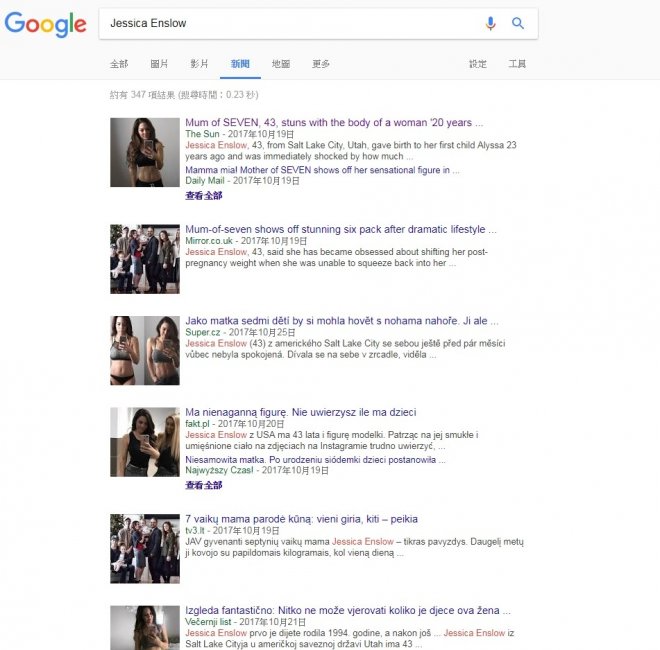Switch to the 圖片 tab
Screen dimensions: 660x650
(x=159, y=64)
